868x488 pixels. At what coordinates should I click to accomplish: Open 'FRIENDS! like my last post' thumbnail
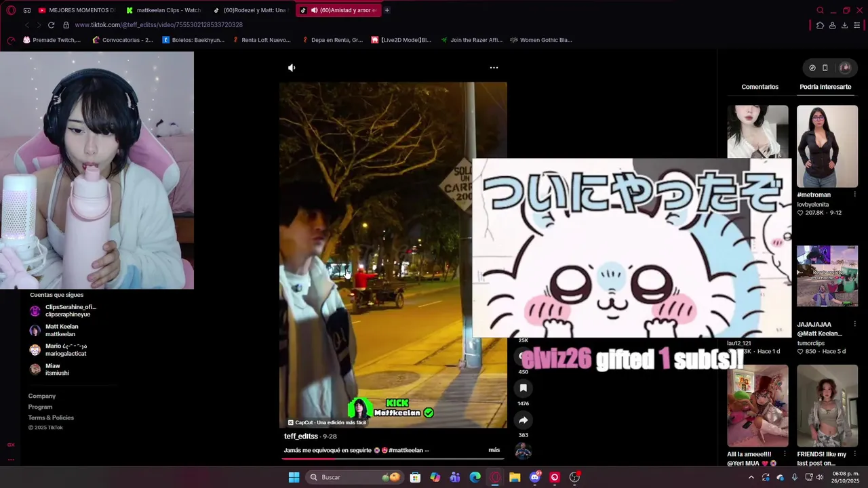(827, 405)
